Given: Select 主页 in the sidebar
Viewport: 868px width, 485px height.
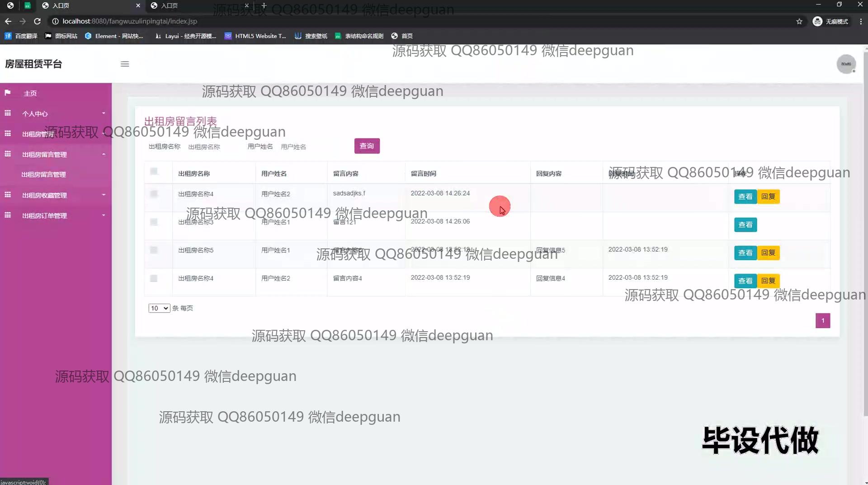Looking at the screenshot, I should point(30,93).
